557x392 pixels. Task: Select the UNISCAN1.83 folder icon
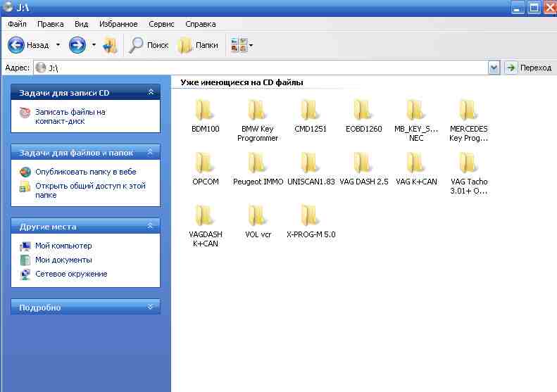tap(310, 163)
